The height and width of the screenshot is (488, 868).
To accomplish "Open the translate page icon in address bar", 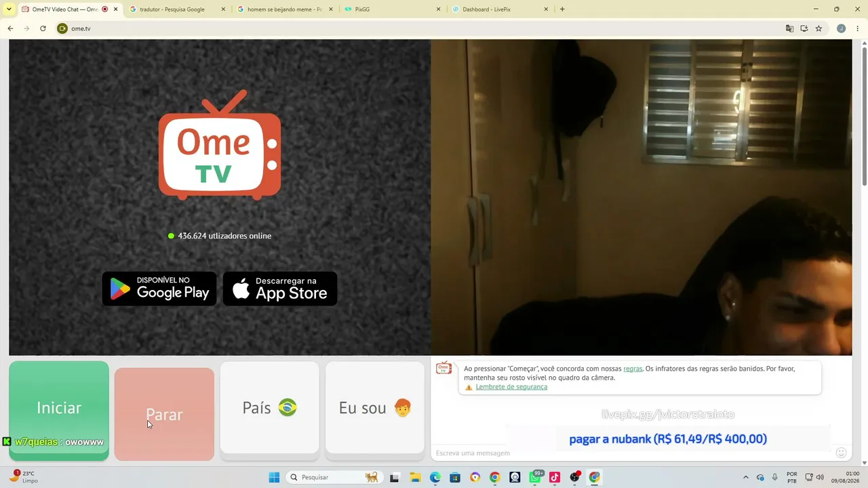I will [789, 28].
